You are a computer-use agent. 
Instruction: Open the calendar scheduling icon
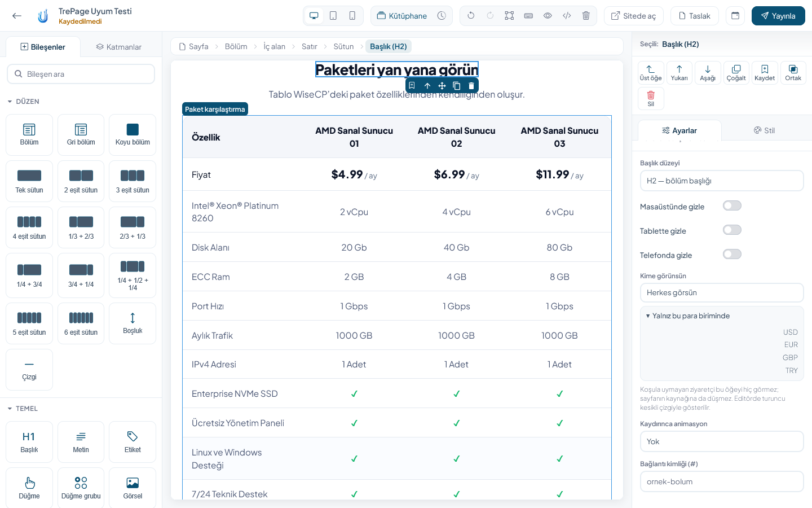tap(735, 16)
